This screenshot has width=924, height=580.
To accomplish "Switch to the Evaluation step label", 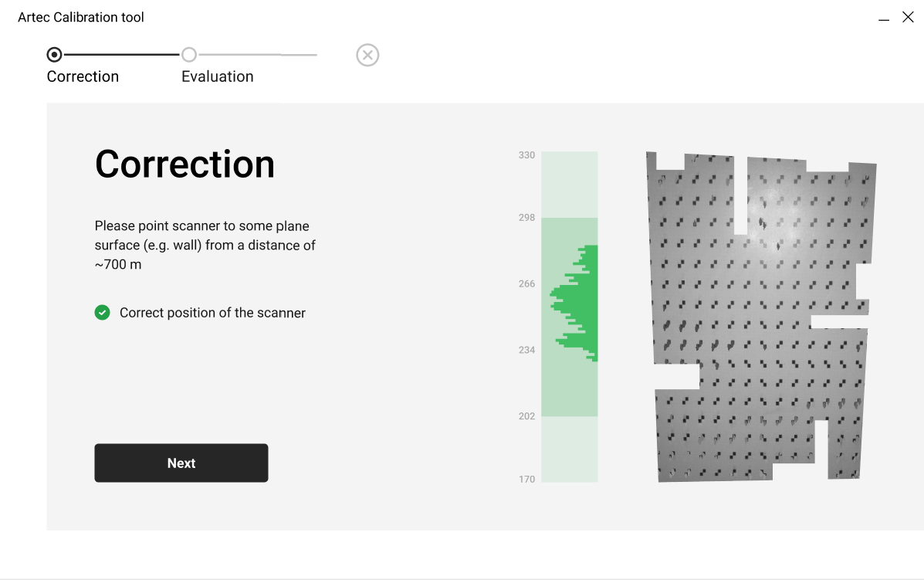I will (x=217, y=76).
